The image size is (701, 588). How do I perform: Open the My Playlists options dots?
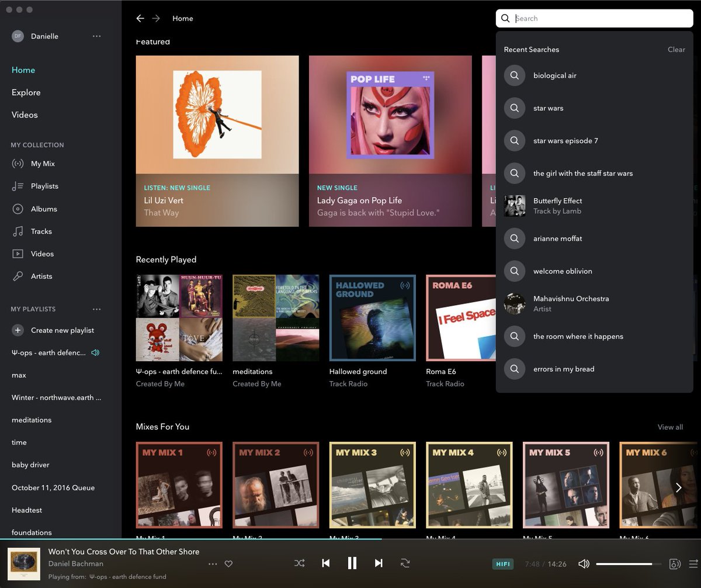(x=97, y=309)
